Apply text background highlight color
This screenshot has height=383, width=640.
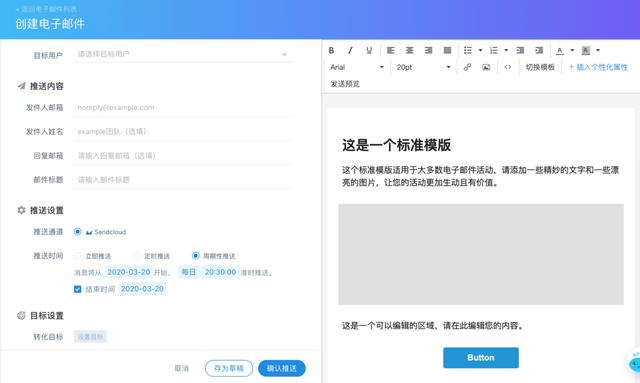pos(585,50)
